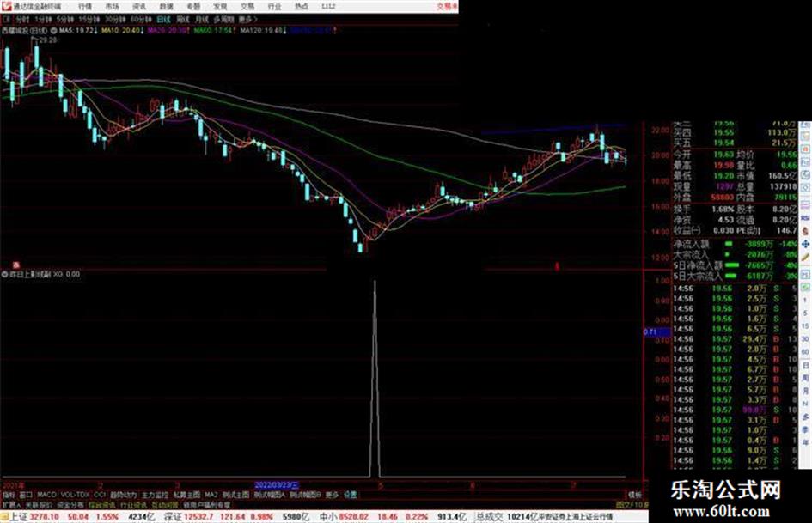
Task: Switch the sidebar period to 60 minutes
Action: coord(805,352)
